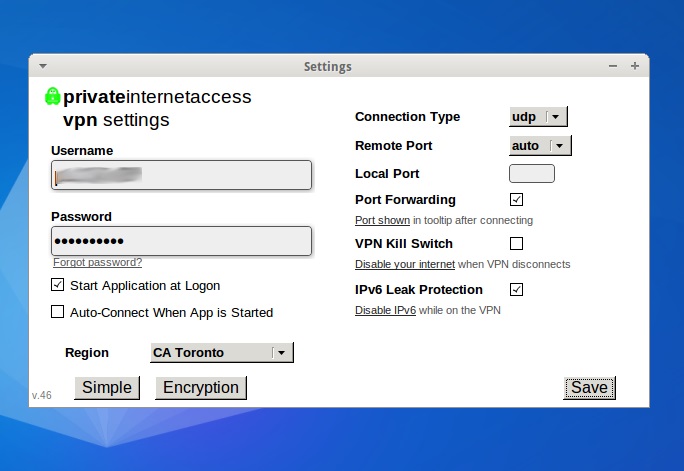
Task: Enable Auto-Connect When App is Started
Action: point(58,312)
